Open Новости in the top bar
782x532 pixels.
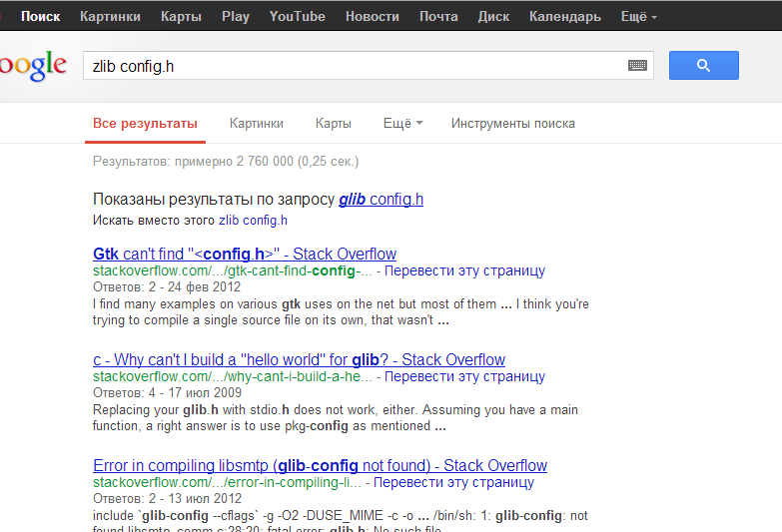(x=373, y=16)
